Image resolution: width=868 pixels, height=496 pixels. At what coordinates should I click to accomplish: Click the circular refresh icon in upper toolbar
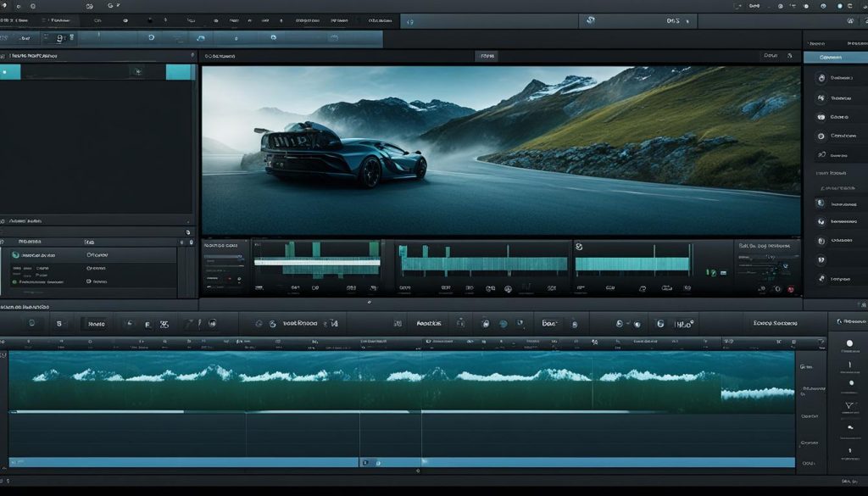click(151, 37)
